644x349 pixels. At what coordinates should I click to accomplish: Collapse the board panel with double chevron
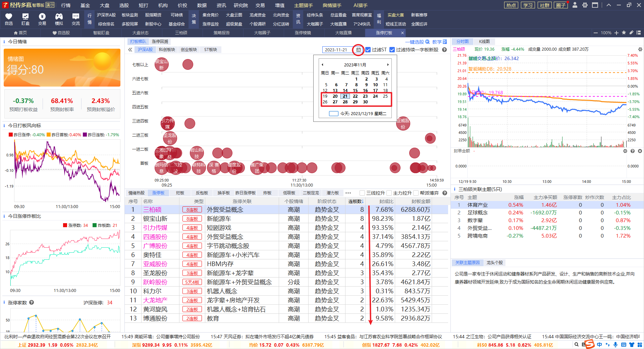[x=130, y=50]
